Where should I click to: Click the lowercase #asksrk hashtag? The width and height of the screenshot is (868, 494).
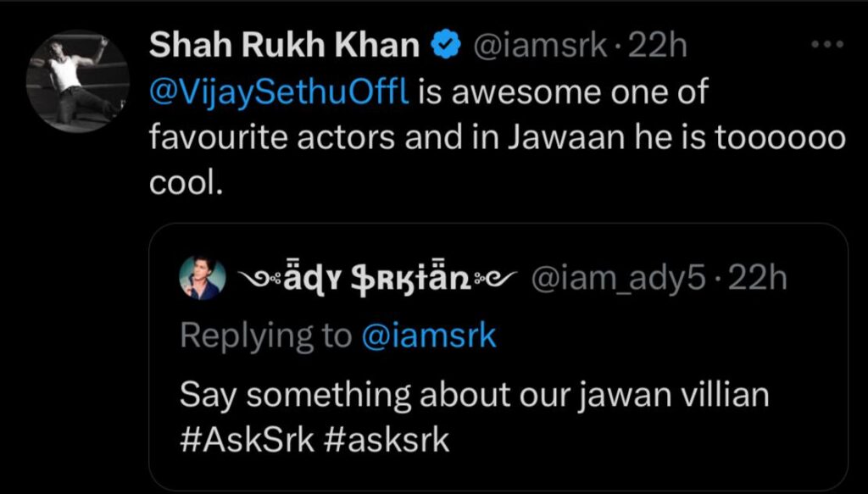(x=386, y=441)
